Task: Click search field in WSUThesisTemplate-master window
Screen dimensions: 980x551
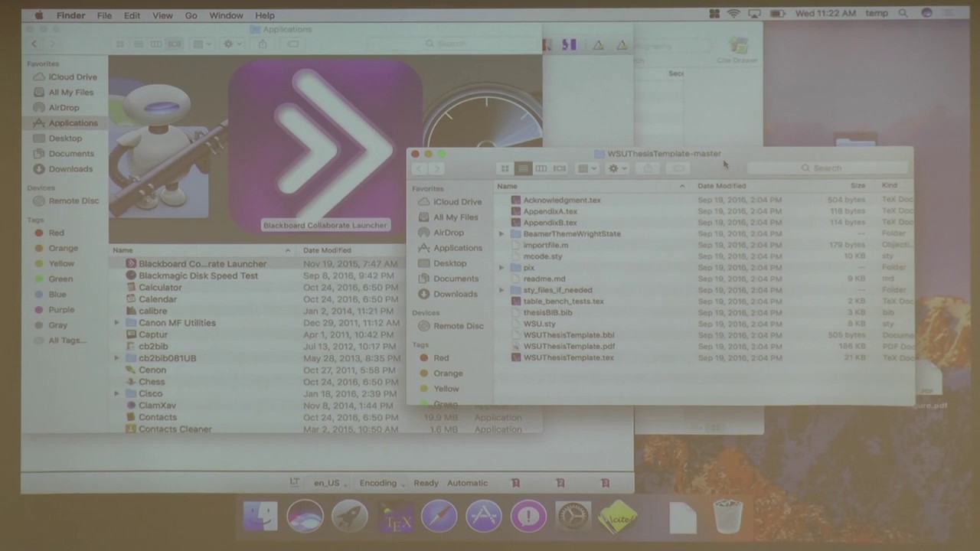Action: click(828, 168)
